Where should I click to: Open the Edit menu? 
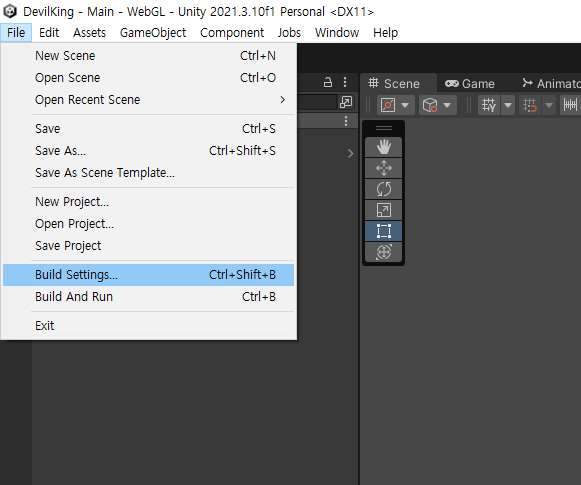tap(49, 33)
